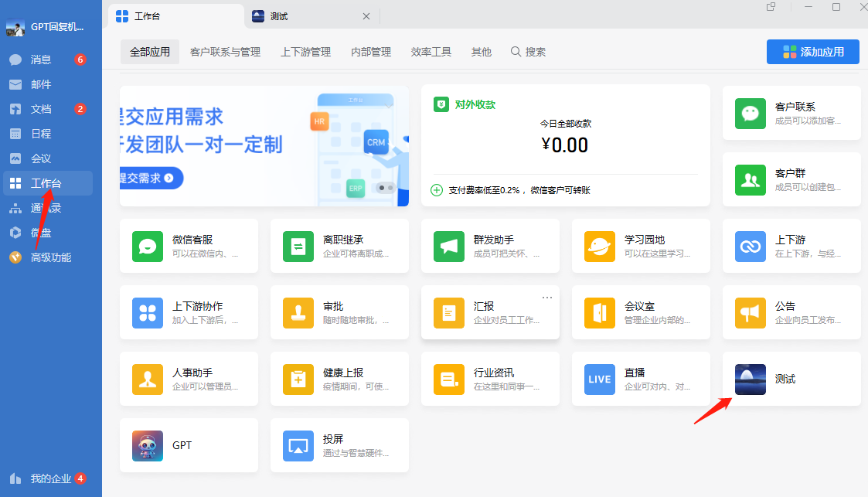The image size is (868, 497).
Task: Launch the 群发助手 megaphone icon
Action: click(x=449, y=246)
